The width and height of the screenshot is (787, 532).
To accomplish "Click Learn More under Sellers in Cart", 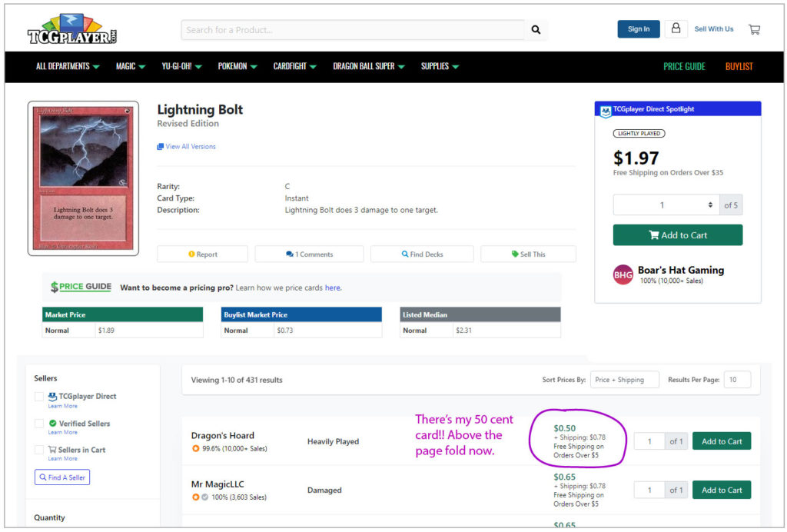I will point(63,458).
